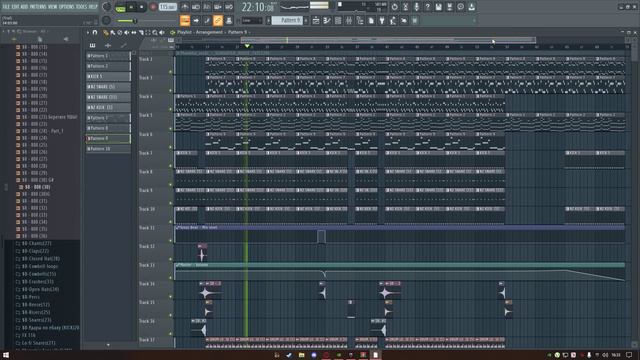Open the snap Line dropdown
Image resolution: width=640 pixels, height=360 pixels.
252,20
